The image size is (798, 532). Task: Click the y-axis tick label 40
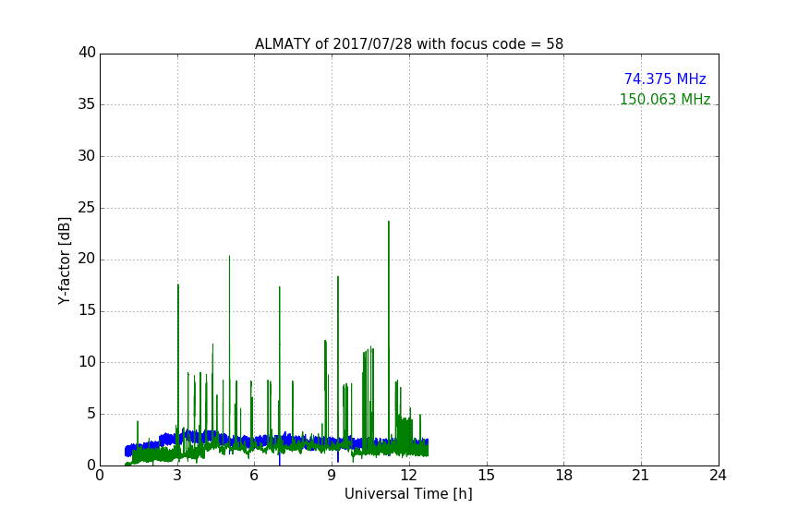pyautogui.click(x=87, y=53)
